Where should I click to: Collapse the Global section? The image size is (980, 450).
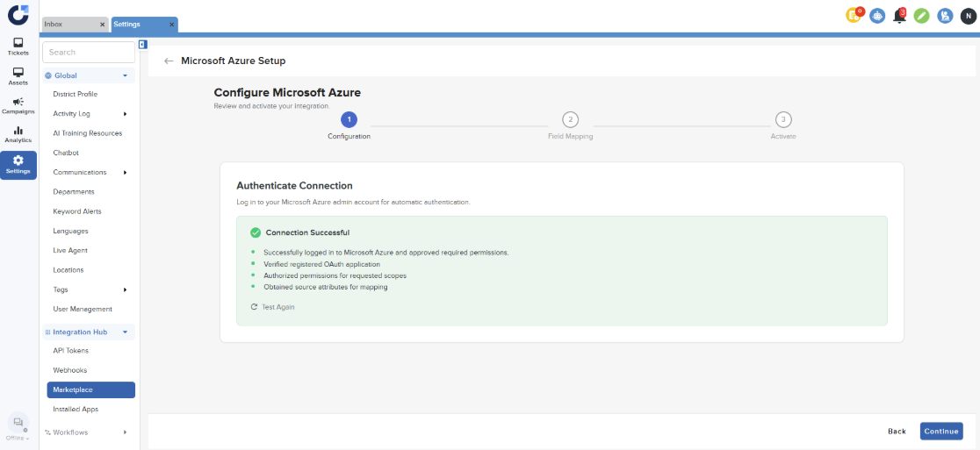(126, 76)
